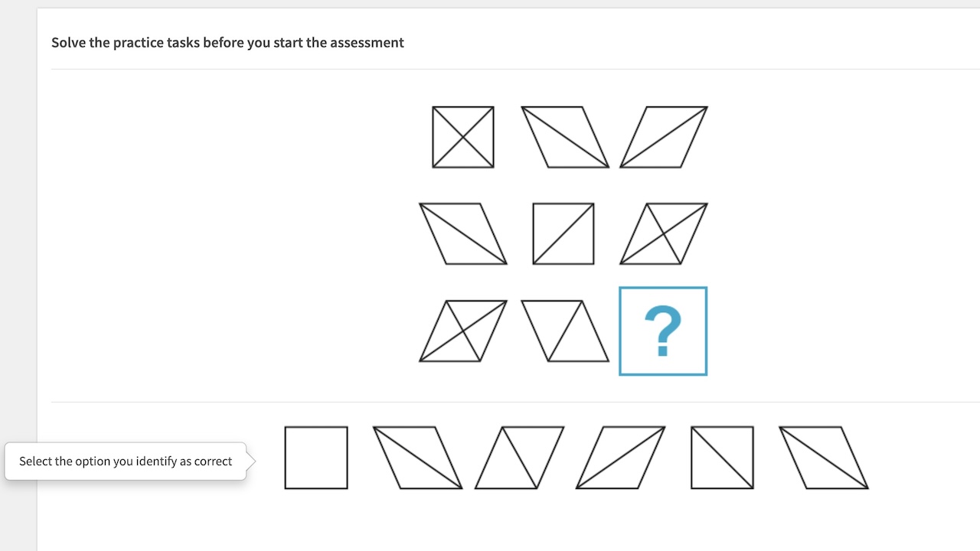980x551 pixels.
Task: Click the blue question mark answer cell
Action: point(662,331)
